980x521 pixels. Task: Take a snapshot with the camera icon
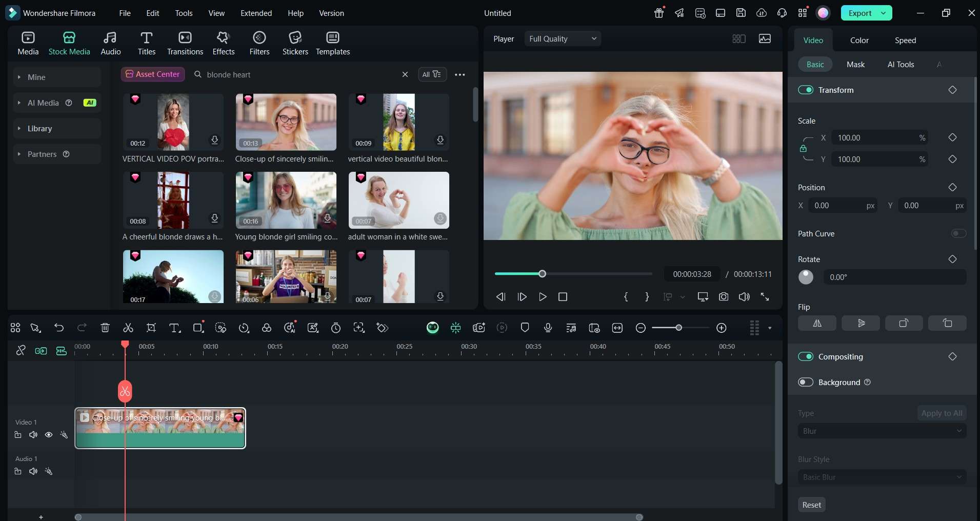724,297
